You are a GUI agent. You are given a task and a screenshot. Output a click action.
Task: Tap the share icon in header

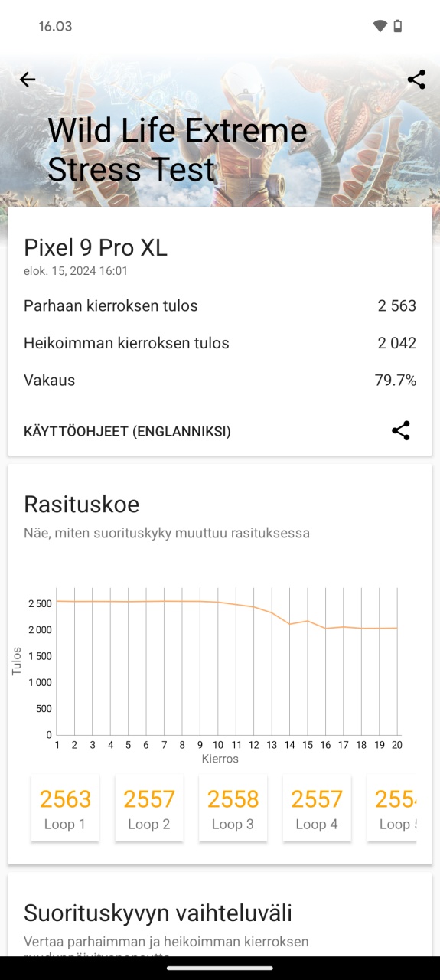pos(416,80)
